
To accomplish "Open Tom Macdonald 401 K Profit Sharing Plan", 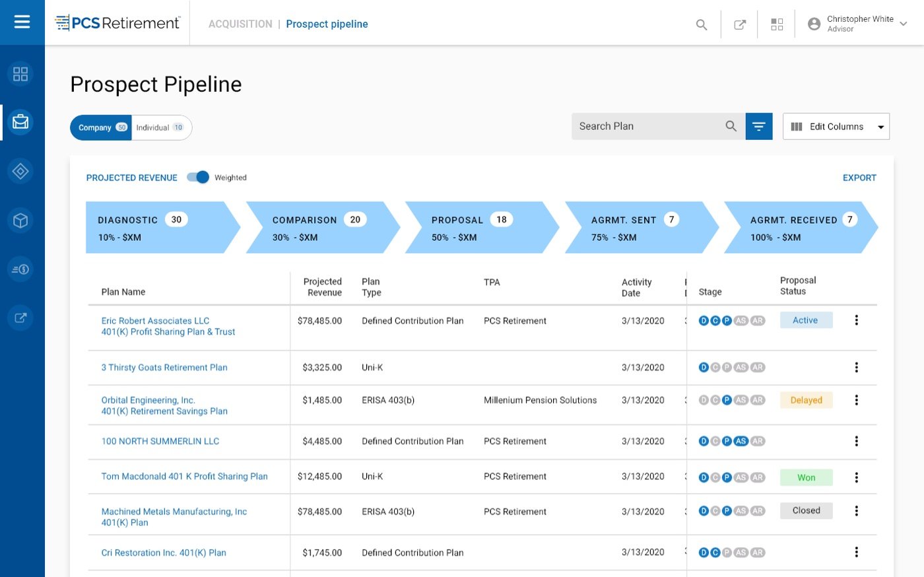I will pyautogui.click(x=185, y=477).
